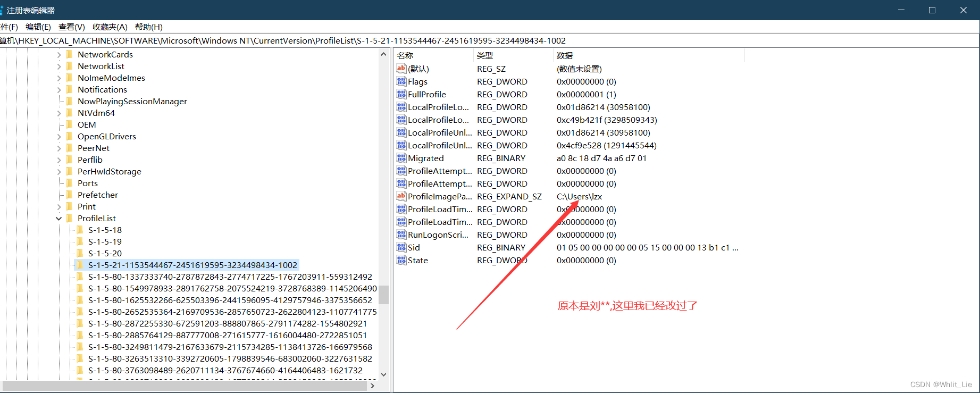Open the 帮助(H) menu
980x393 pixels.
click(x=149, y=27)
